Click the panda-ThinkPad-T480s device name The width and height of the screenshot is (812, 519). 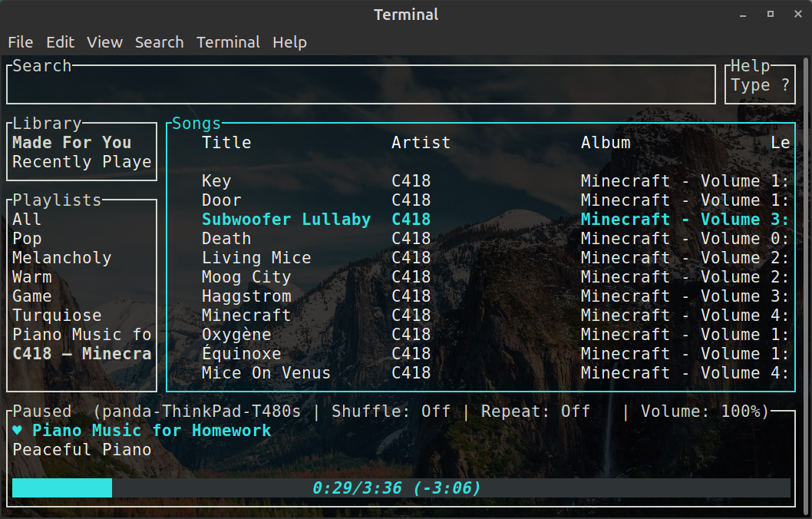[x=201, y=412]
